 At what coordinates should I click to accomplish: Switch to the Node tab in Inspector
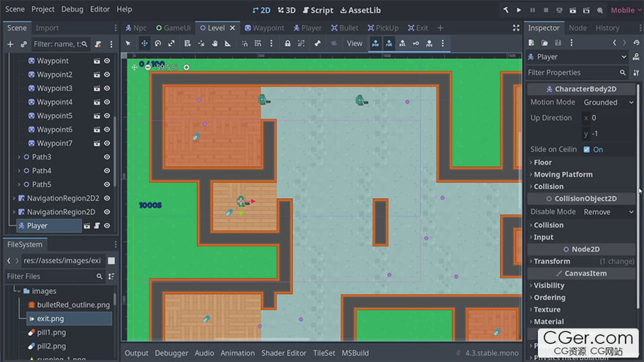(x=577, y=28)
